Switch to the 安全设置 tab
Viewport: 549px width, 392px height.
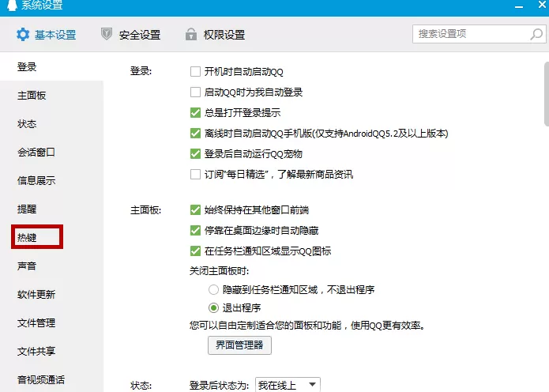click(x=131, y=34)
